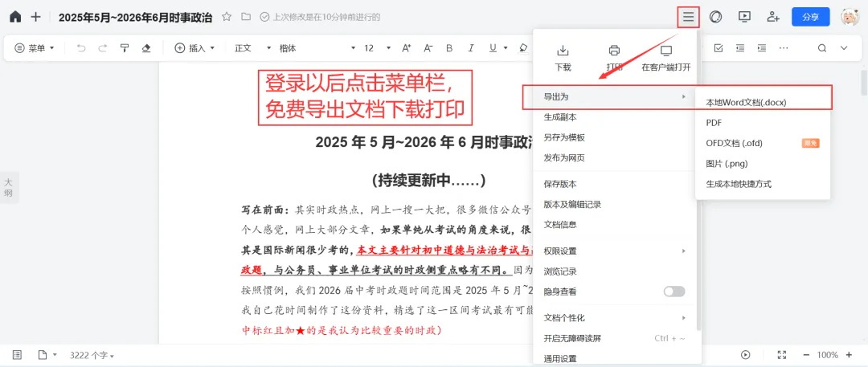Open underline style dropdown arrow
The width and height of the screenshot is (868, 367).
pos(506,48)
